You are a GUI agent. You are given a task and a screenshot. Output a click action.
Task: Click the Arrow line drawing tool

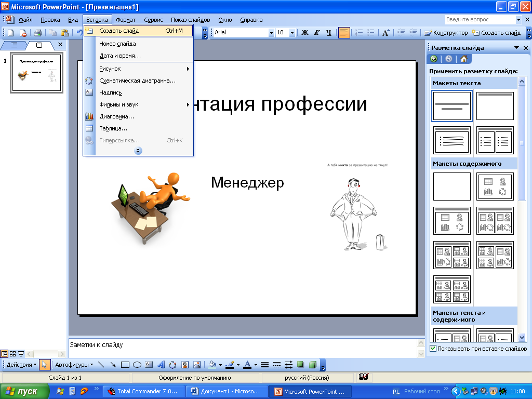[x=112, y=365]
